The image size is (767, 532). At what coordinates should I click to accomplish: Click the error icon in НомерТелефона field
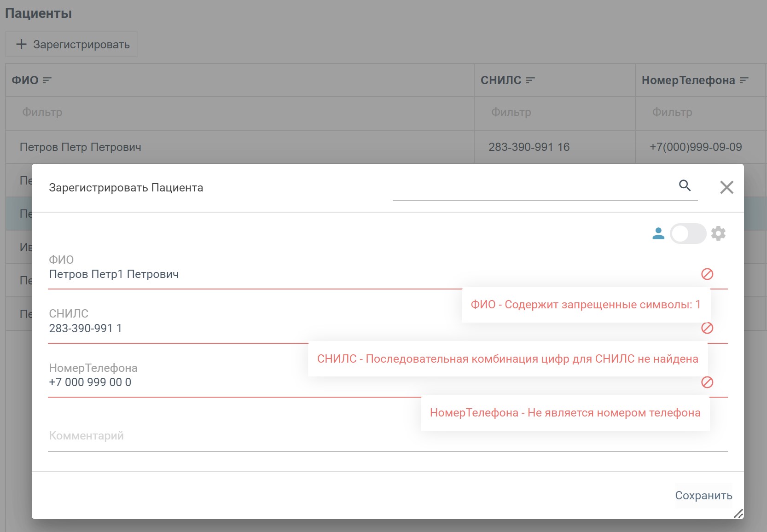707,382
